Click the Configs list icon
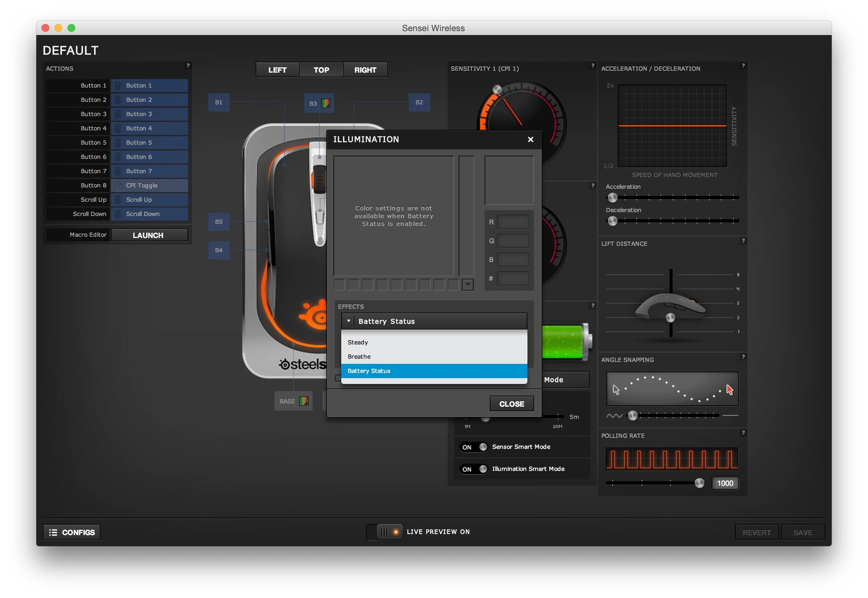 (53, 532)
